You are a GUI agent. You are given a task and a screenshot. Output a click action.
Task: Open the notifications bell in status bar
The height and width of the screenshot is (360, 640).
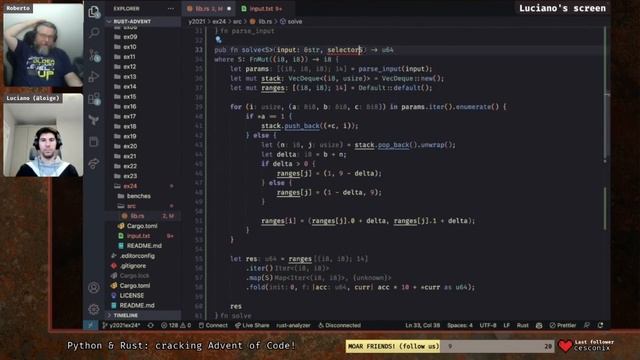tap(600, 325)
